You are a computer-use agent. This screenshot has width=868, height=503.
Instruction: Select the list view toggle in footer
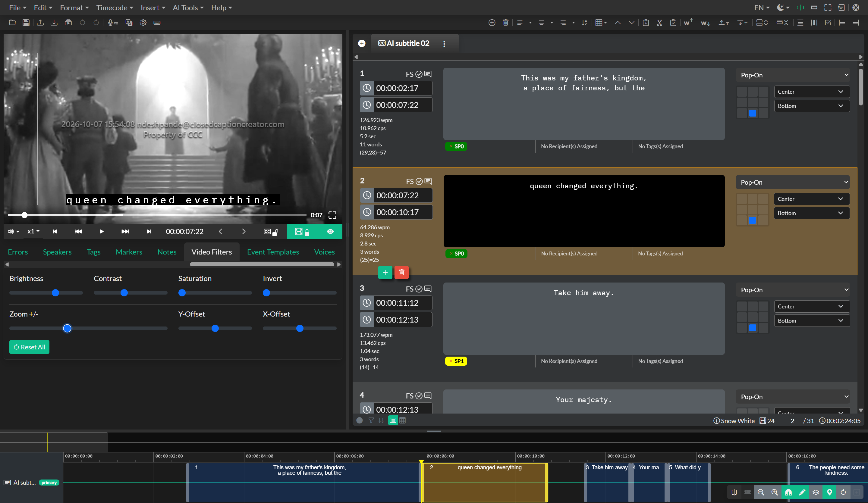click(393, 420)
